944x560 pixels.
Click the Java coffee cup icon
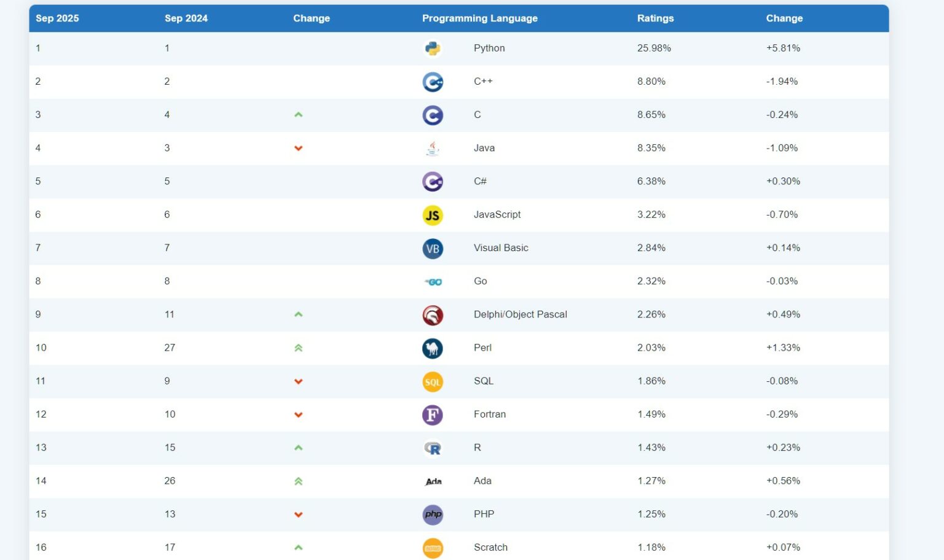(433, 148)
